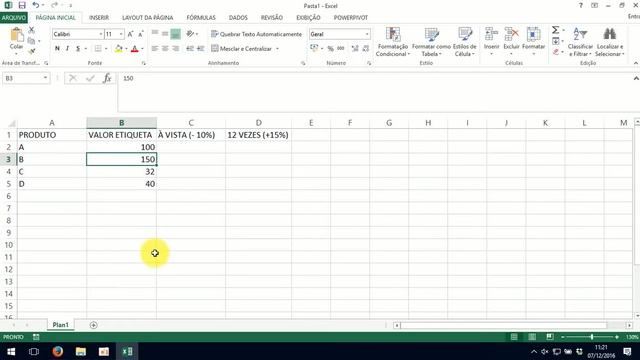The image size is (640, 360).
Task: Open the Calibri font name dropdown
Action: (x=101, y=34)
